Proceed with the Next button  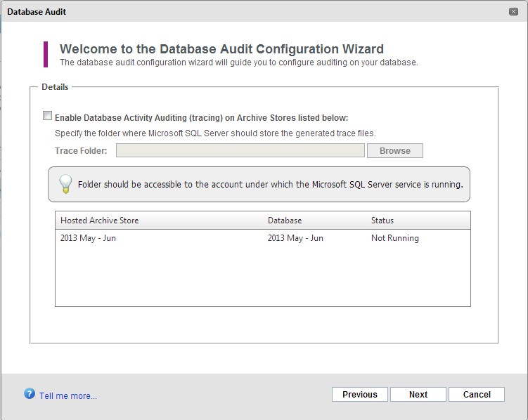[418, 395]
